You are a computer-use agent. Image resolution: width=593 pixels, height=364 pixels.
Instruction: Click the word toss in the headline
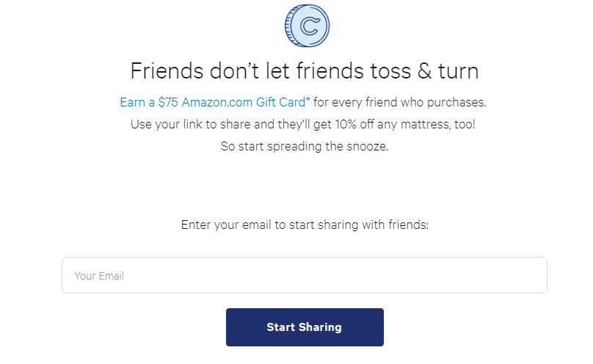pyautogui.click(x=390, y=71)
